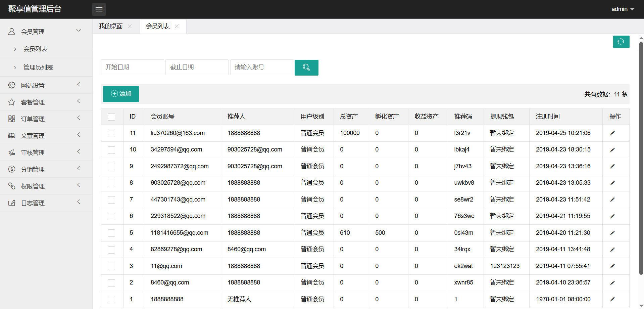Close the 会员列表 tab with X
Image resolution: width=644 pixels, height=309 pixels.
pyautogui.click(x=177, y=26)
